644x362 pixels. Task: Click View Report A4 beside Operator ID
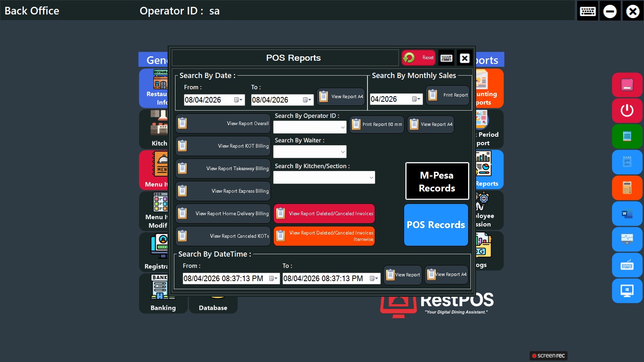click(431, 125)
